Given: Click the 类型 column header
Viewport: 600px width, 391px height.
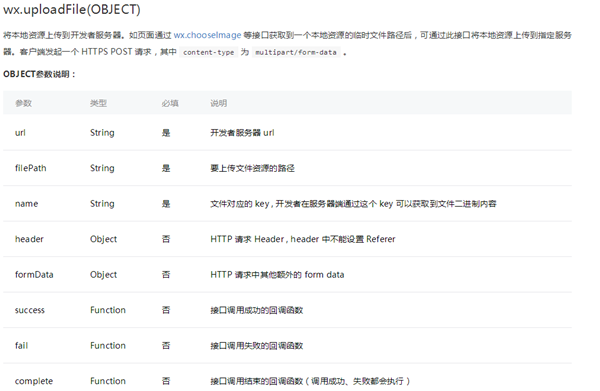Looking at the screenshot, I should coord(98,103).
